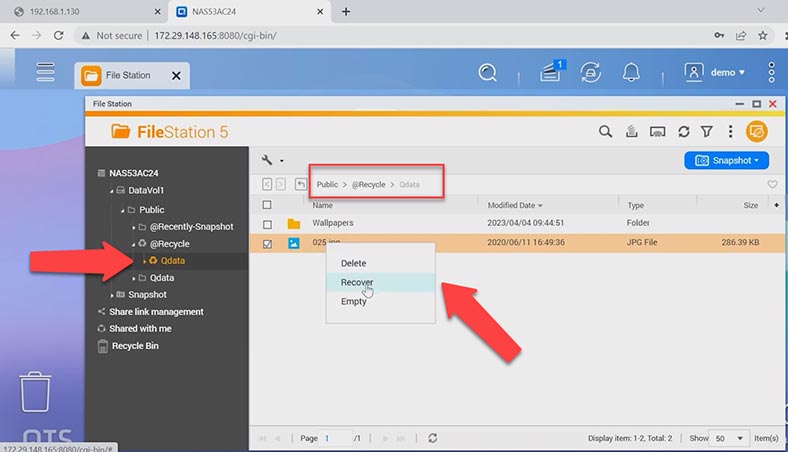Click the Wallpapers folder name
The height and width of the screenshot is (452, 788).
[x=333, y=223]
